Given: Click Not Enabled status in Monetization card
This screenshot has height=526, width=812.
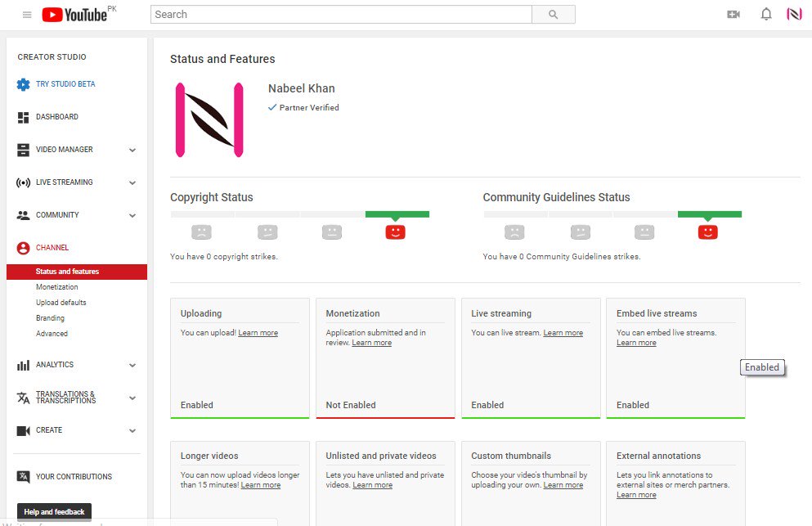Looking at the screenshot, I should tap(351, 405).
